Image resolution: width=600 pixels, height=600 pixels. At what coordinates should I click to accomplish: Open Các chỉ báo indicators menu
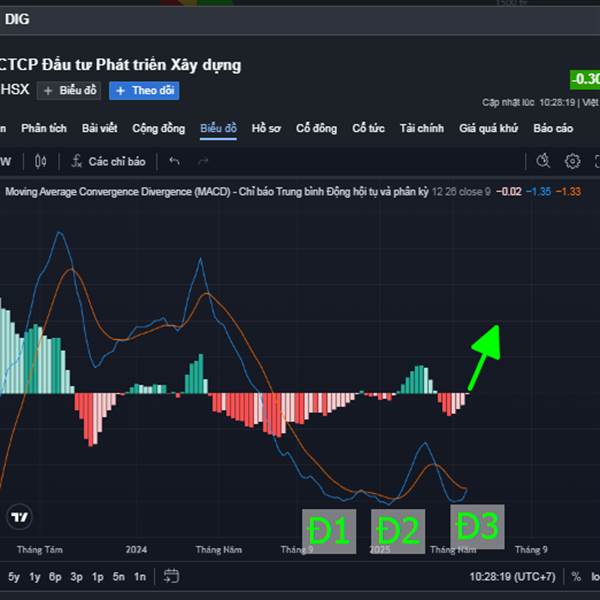tap(108, 161)
